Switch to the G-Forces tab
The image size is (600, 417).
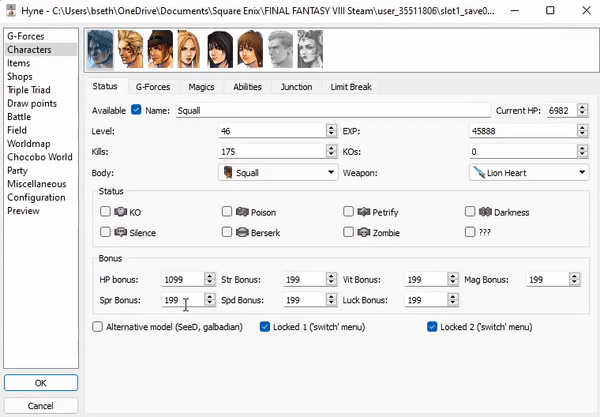(153, 87)
